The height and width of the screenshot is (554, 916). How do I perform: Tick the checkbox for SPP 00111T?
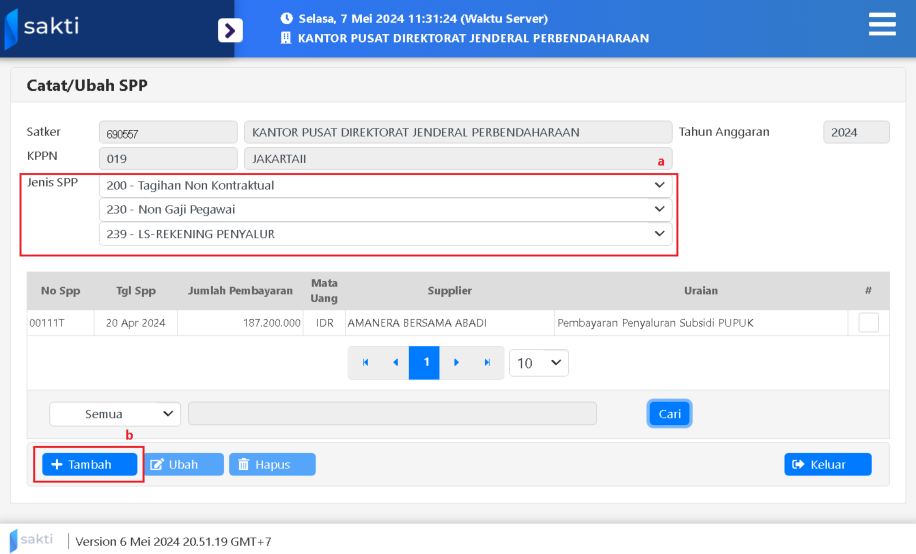pyautogui.click(x=868, y=323)
